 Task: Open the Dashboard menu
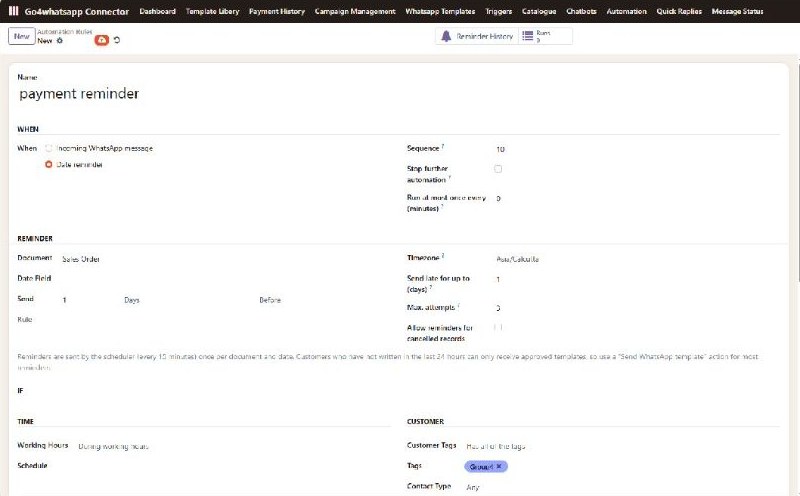coord(157,11)
